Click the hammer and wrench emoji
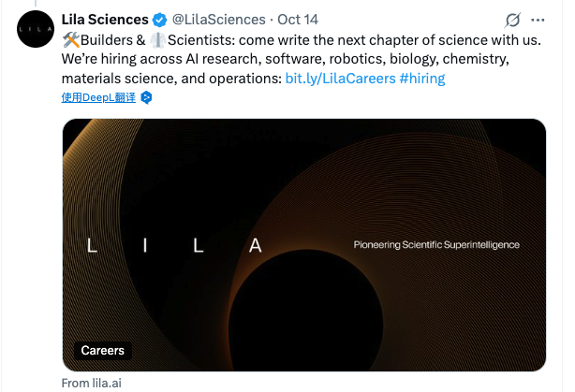575x392 pixels. 70,39
